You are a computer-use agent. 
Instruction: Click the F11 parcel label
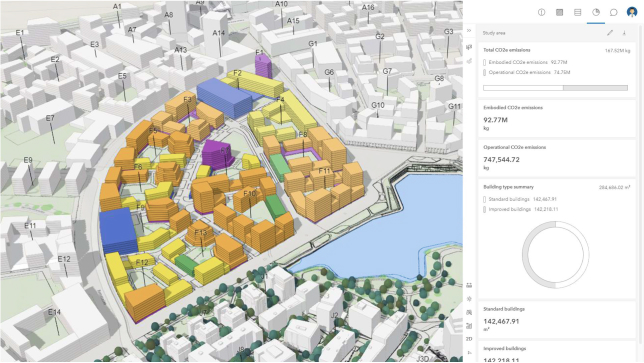coord(324,171)
